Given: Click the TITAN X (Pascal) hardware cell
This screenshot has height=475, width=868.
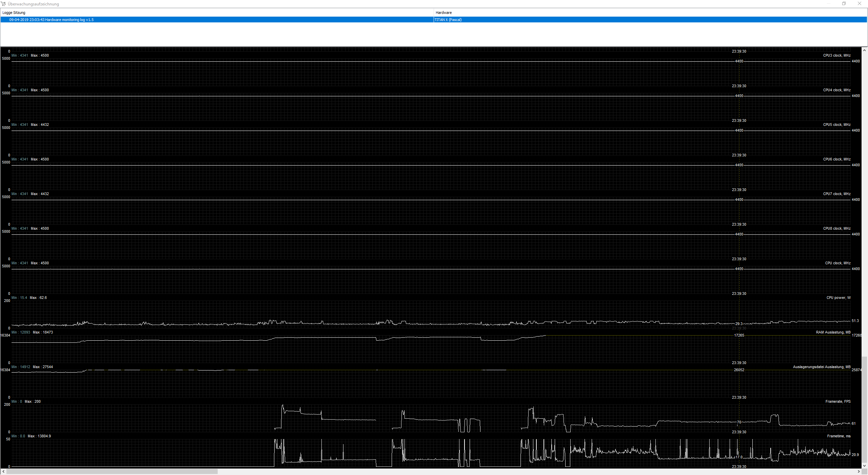Looking at the screenshot, I should coord(448,20).
